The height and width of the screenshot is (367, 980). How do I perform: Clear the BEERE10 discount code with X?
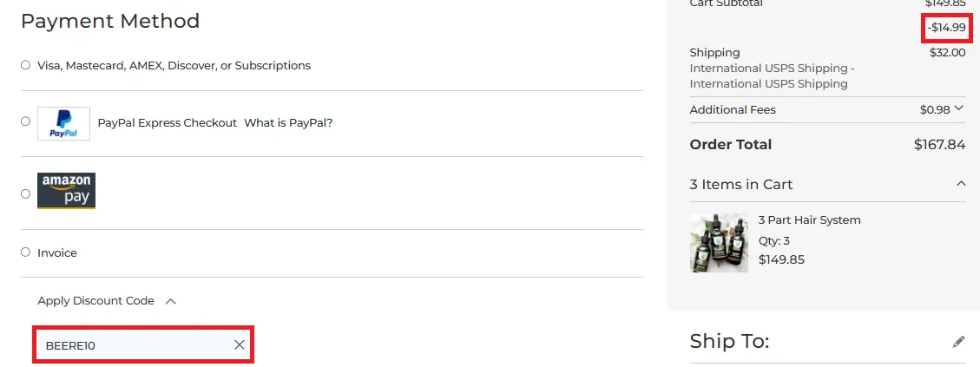[240, 344]
